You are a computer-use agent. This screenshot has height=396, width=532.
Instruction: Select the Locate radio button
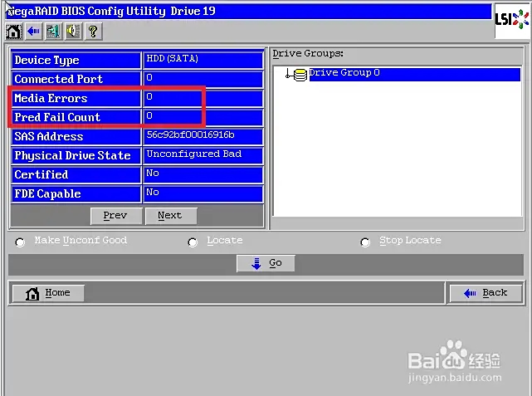[193, 242]
